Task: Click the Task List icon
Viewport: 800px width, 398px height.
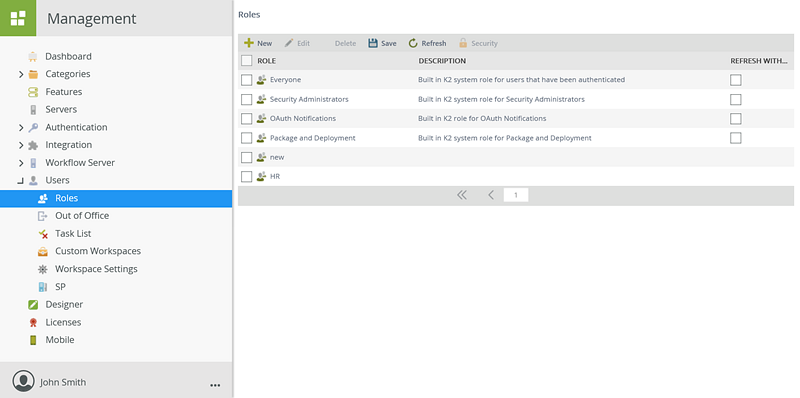Action: [43, 234]
